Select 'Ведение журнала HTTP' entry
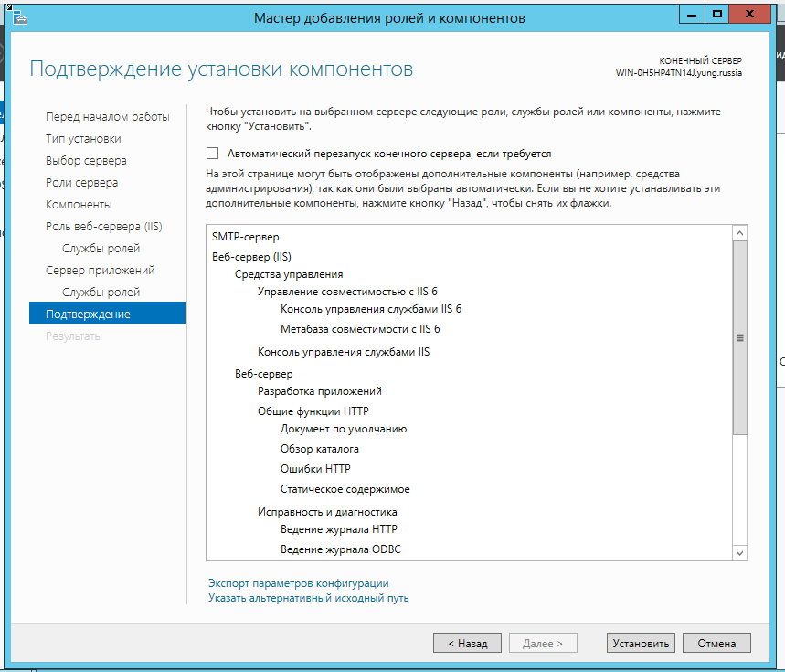This screenshot has height=672, width=785. tap(339, 529)
